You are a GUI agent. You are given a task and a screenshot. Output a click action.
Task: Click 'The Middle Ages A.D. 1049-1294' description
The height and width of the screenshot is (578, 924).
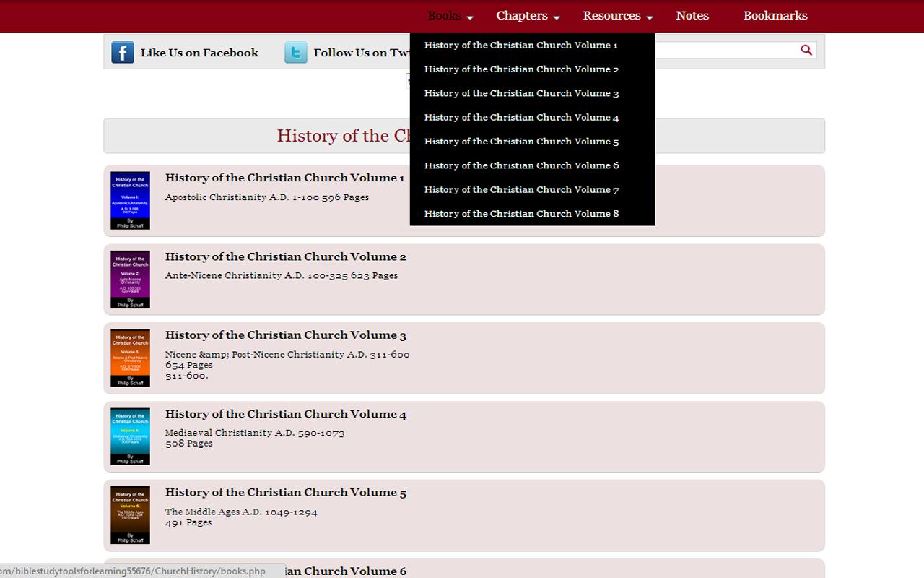click(x=241, y=512)
